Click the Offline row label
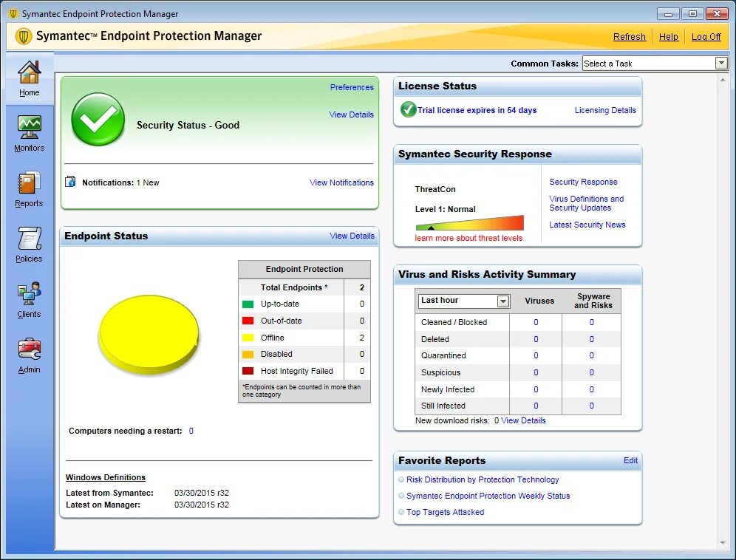Screen dimensions: 736x560 pos(272,338)
